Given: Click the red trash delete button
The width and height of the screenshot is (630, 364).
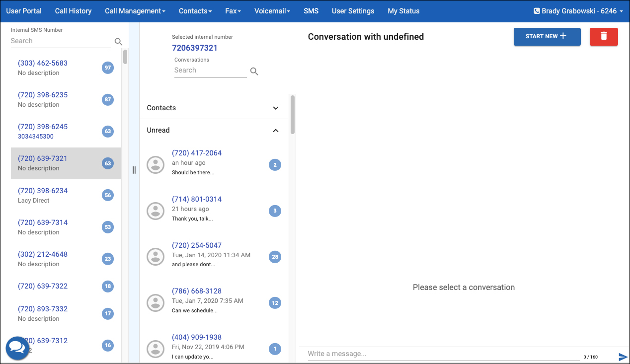Looking at the screenshot, I should [x=604, y=36].
